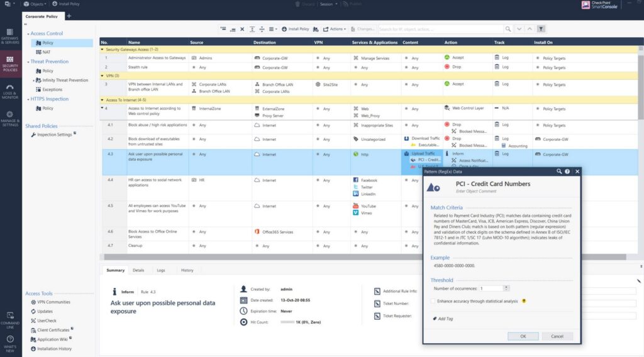
Task: Collapse Access To Internet section
Action: [103, 100]
